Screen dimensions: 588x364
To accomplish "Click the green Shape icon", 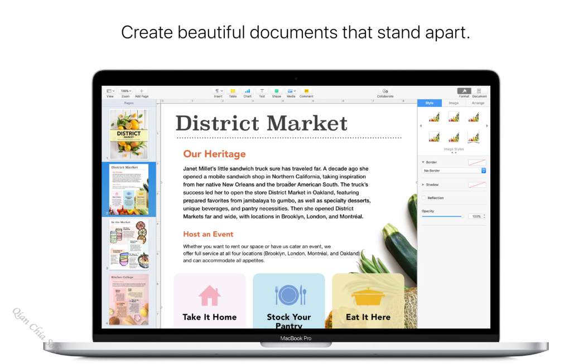I will [x=276, y=91].
